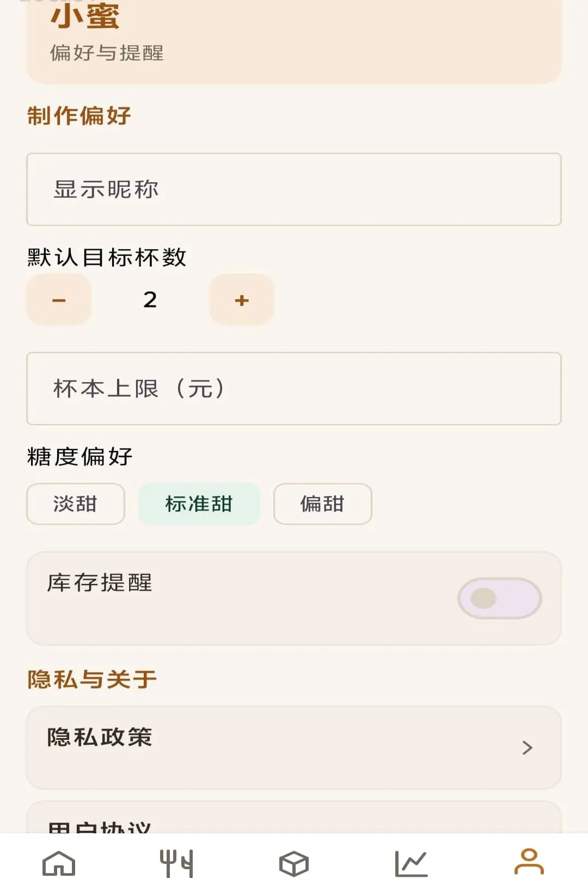
Task: Select 淡甜 sugar preference
Action: point(75,504)
